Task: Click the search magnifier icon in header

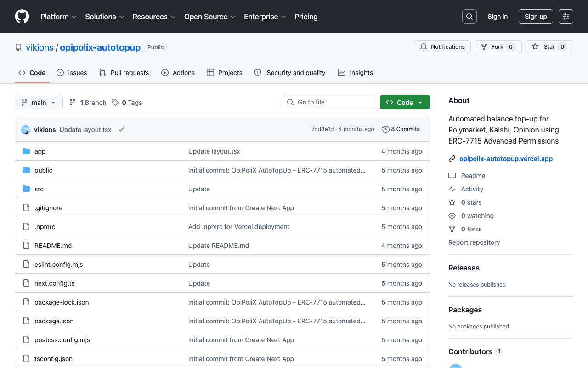Action: tap(469, 17)
